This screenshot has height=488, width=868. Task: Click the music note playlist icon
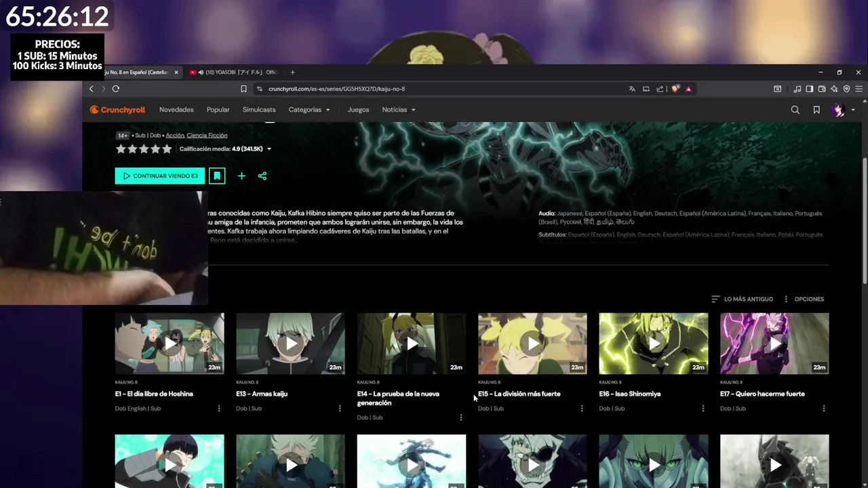(x=797, y=89)
